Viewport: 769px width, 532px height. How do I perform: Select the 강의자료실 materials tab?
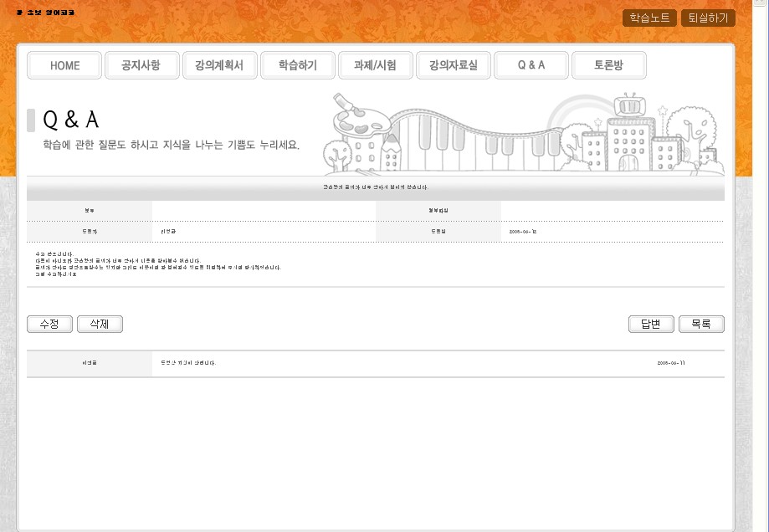tap(453, 65)
